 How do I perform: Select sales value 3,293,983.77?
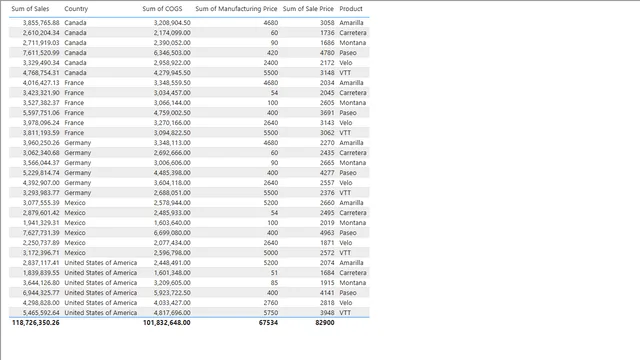coord(41,193)
